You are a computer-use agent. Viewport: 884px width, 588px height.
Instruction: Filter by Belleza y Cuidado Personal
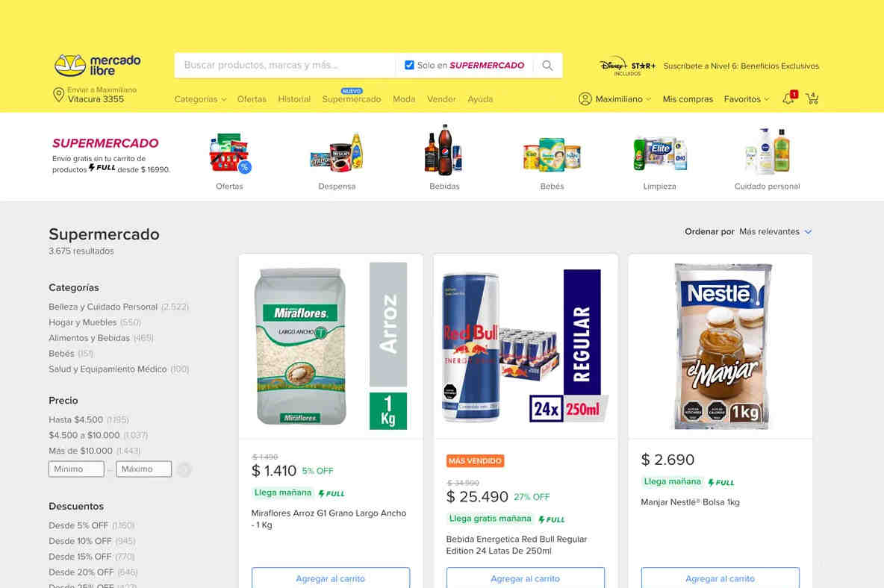103,307
